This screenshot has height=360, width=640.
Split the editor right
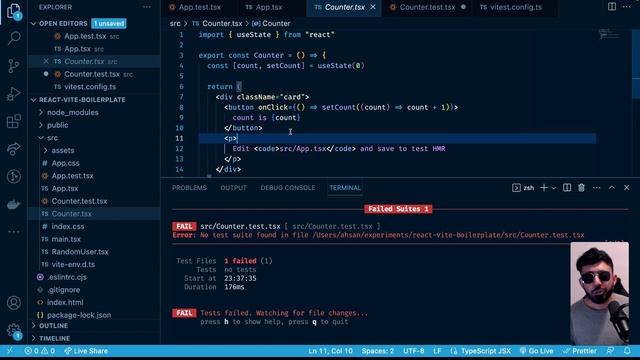pyautogui.click(x=612, y=7)
